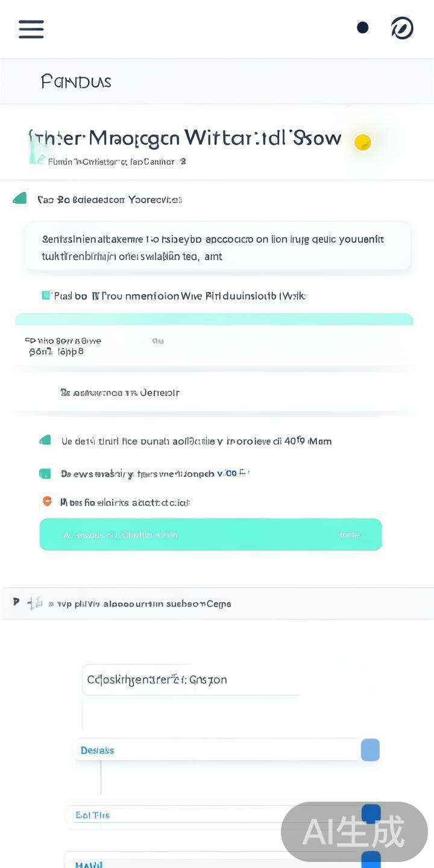Expand the "Desiass" row

click(x=217, y=750)
